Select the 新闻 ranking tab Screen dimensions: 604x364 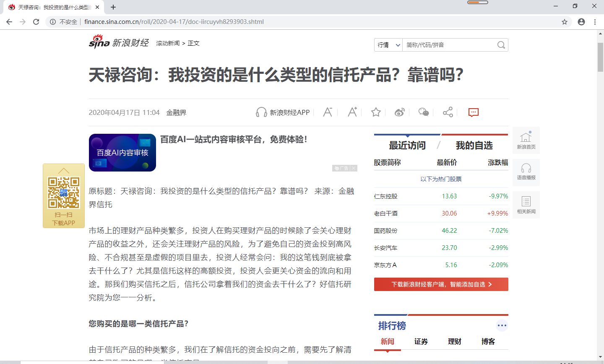pyautogui.click(x=388, y=341)
